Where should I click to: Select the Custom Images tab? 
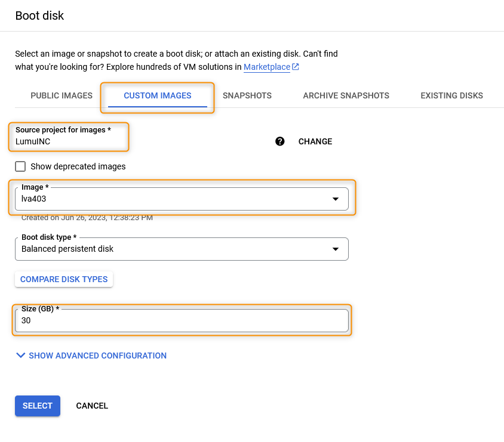click(158, 95)
